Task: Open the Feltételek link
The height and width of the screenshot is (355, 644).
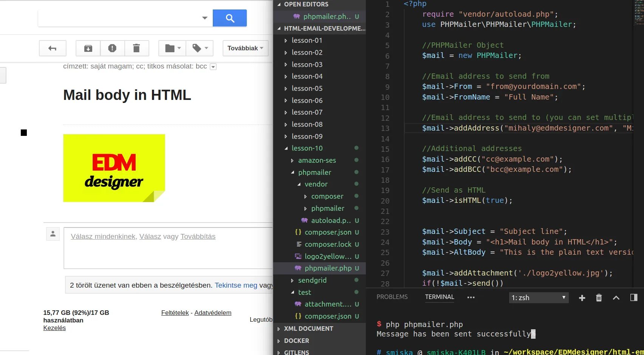Action: [x=175, y=313]
